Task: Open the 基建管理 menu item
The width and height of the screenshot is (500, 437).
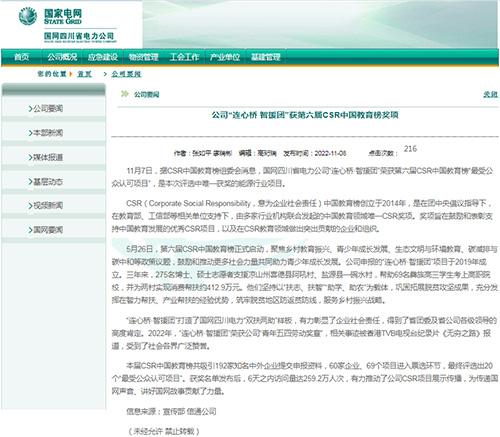Action: click(x=266, y=57)
